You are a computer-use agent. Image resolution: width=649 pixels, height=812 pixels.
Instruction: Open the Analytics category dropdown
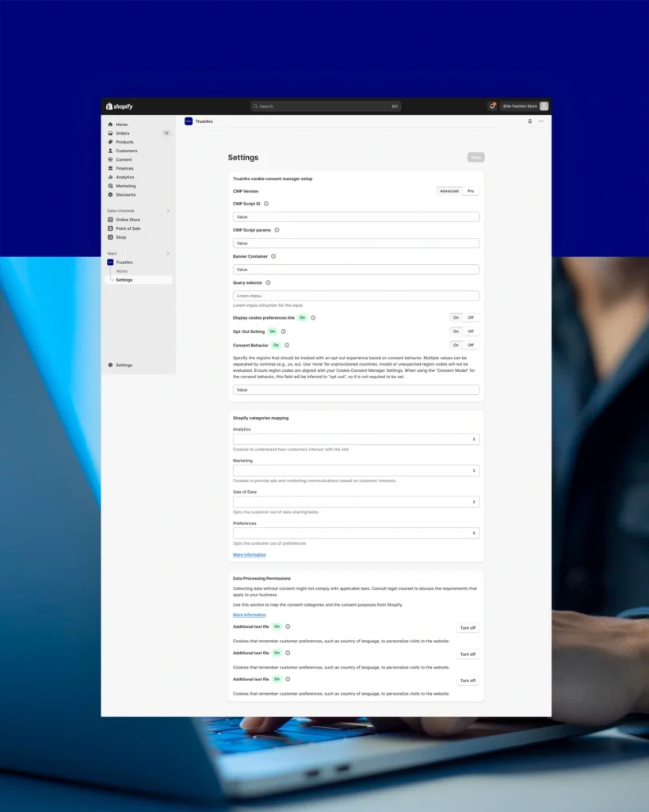pos(356,439)
